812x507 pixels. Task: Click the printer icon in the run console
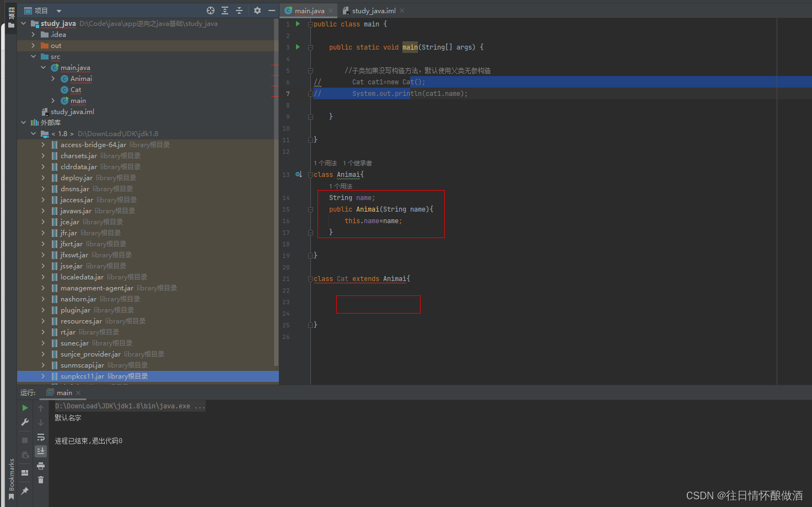41,465
